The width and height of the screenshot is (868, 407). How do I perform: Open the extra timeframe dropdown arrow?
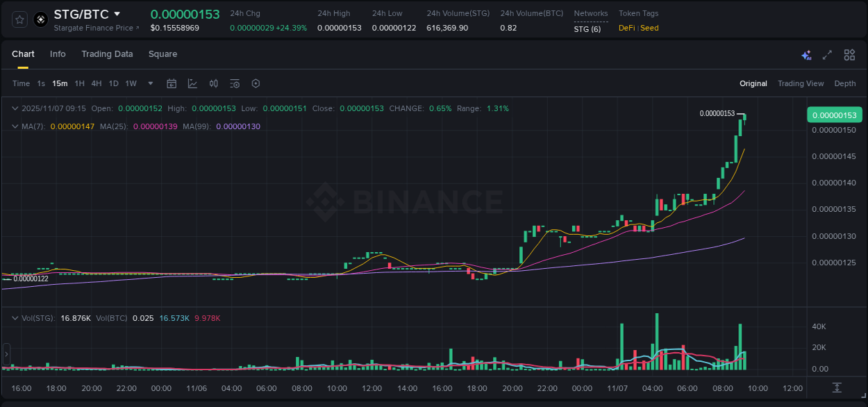tap(149, 83)
